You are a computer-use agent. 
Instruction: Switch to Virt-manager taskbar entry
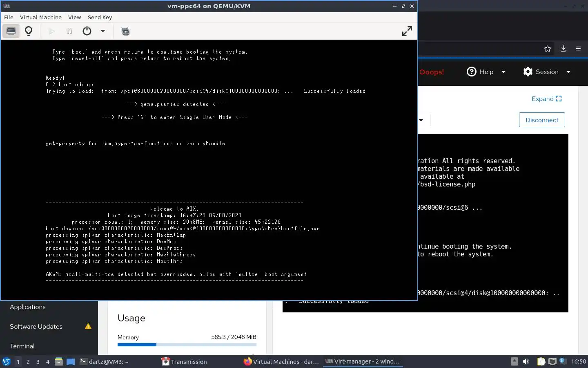pos(363,361)
